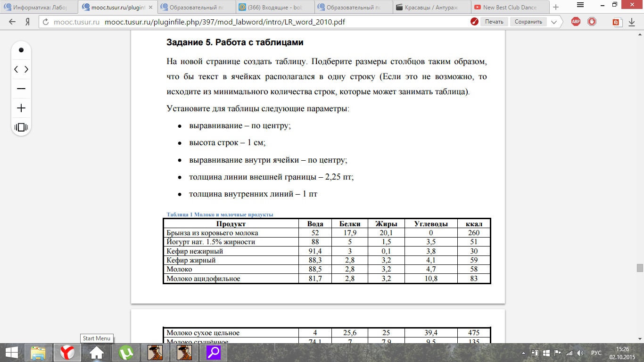Switch to the Информатика: Лабор tab
Image resolution: width=644 pixels, height=362 pixels.
pyautogui.click(x=39, y=8)
